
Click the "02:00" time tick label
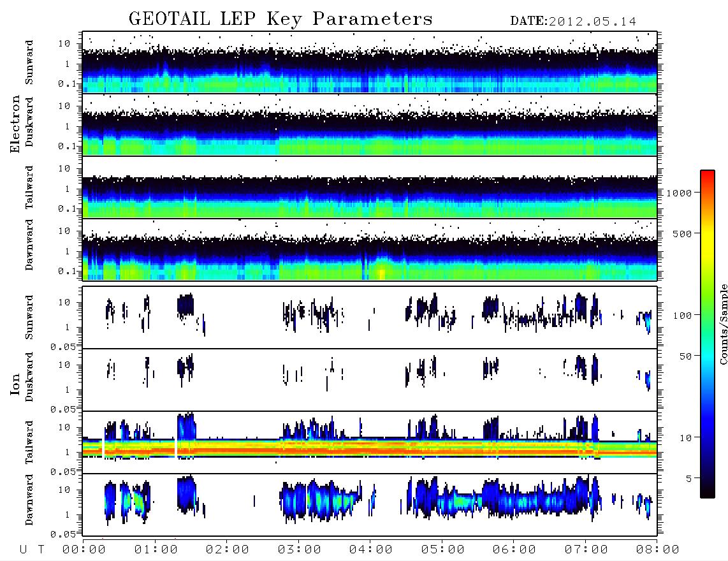pos(228,550)
